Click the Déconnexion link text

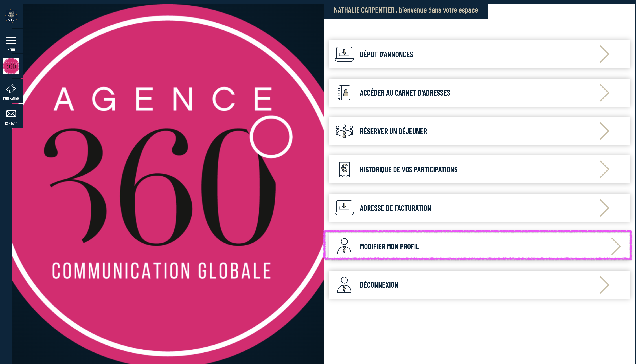379,285
